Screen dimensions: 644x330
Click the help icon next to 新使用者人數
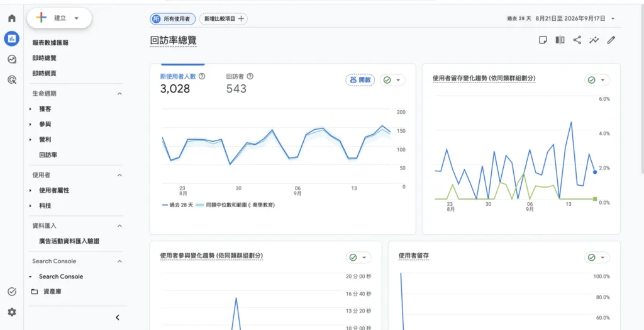click(x=202, y=76)
